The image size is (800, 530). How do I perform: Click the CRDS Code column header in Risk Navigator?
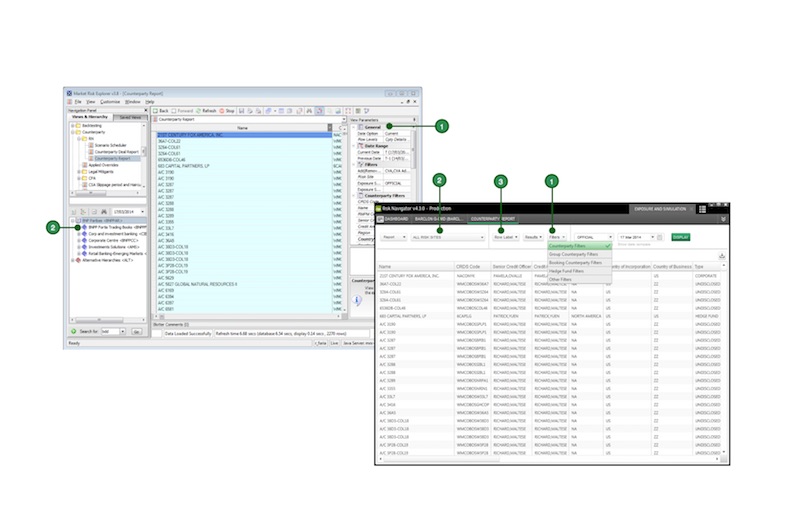[x=472, y=267]
